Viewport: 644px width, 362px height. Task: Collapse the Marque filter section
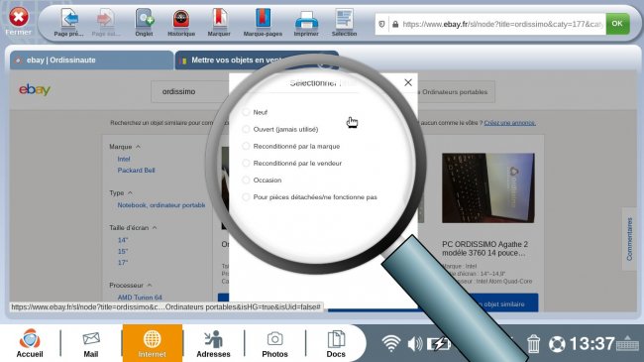(138, 147)
